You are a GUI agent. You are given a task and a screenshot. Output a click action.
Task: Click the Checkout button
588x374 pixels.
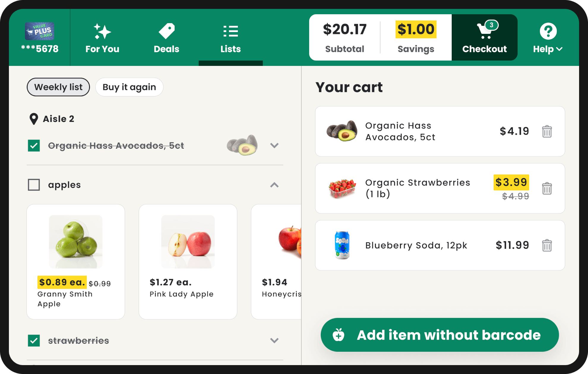(x=484, y=37)
